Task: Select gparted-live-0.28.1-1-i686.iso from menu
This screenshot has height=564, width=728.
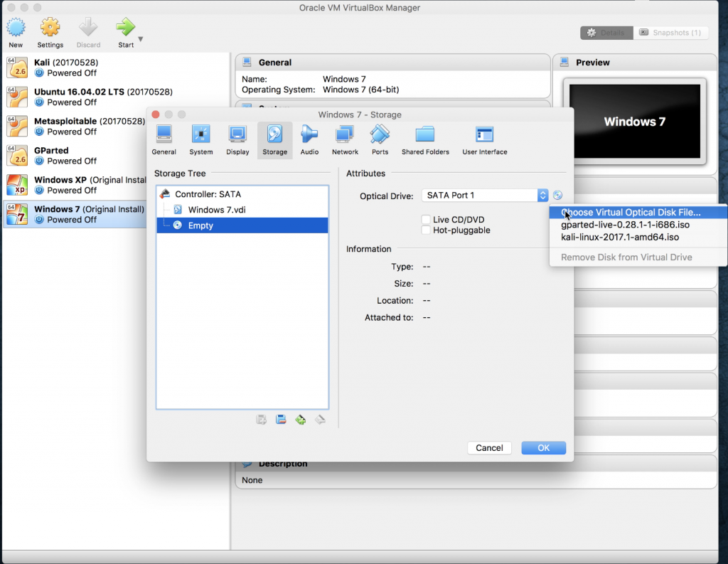Action: tap(638, 225)
